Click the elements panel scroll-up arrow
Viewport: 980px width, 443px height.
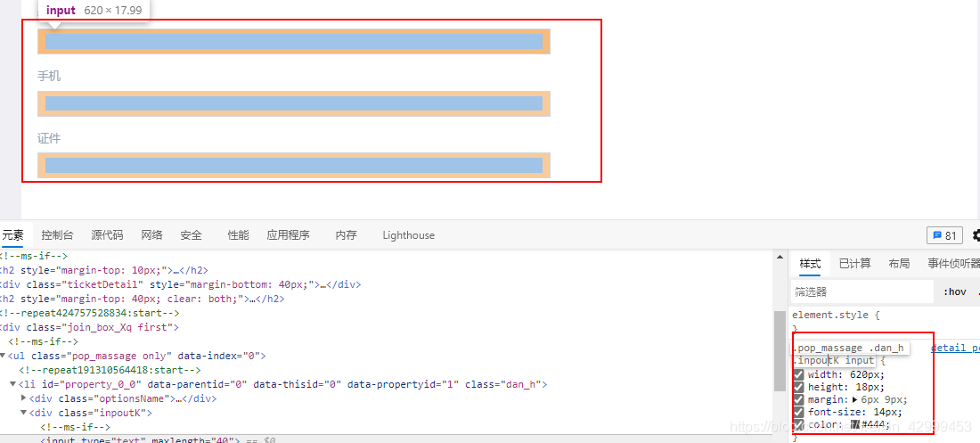[779, 256]
